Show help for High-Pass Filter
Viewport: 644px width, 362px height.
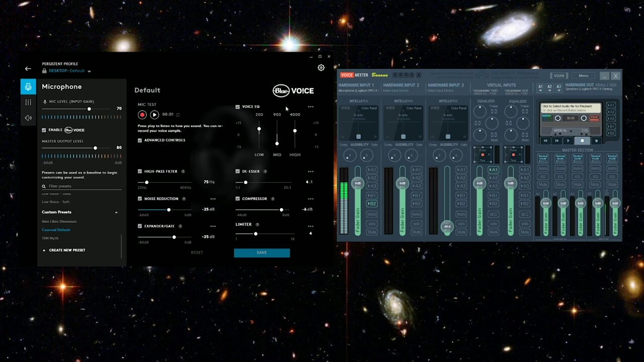point(183,171)
